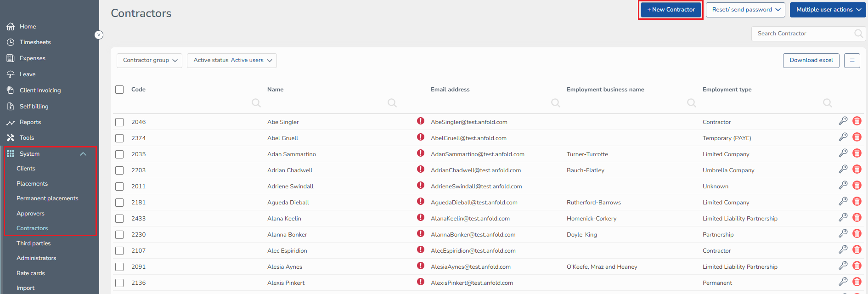Click the trash icon for Alesia Aynes

click(x=857, y=266)
